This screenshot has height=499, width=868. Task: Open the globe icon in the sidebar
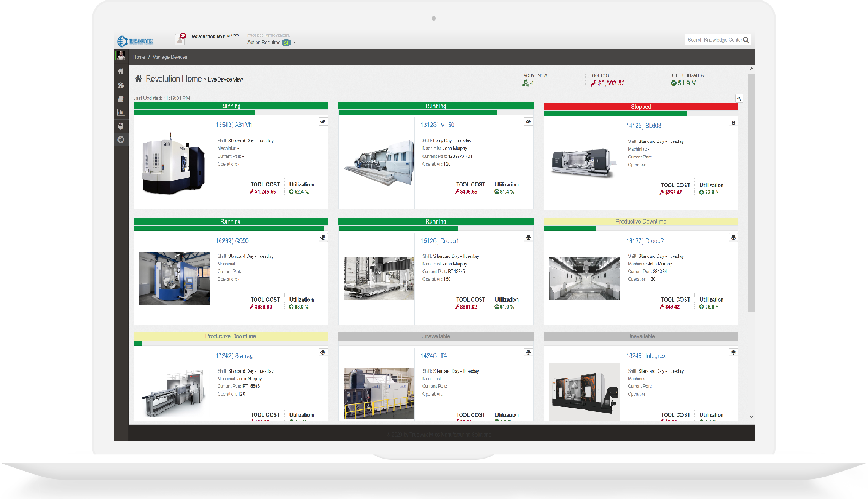[x=121, y=126]
